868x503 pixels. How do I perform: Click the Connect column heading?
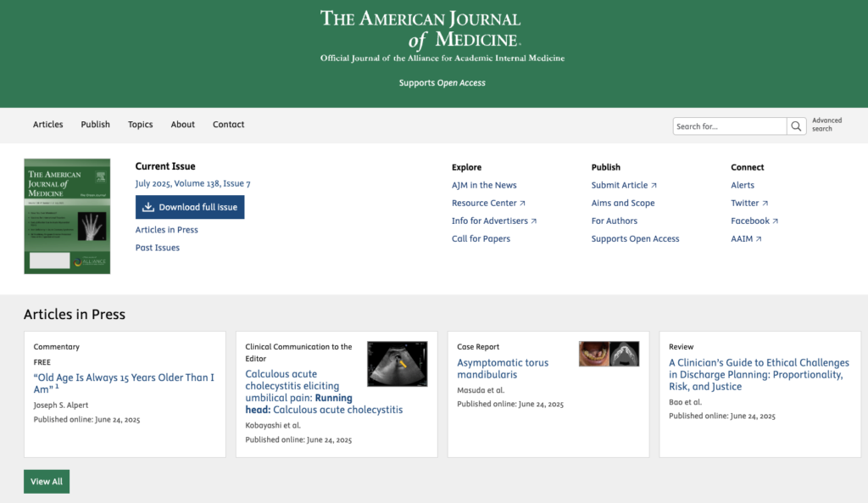747,167
